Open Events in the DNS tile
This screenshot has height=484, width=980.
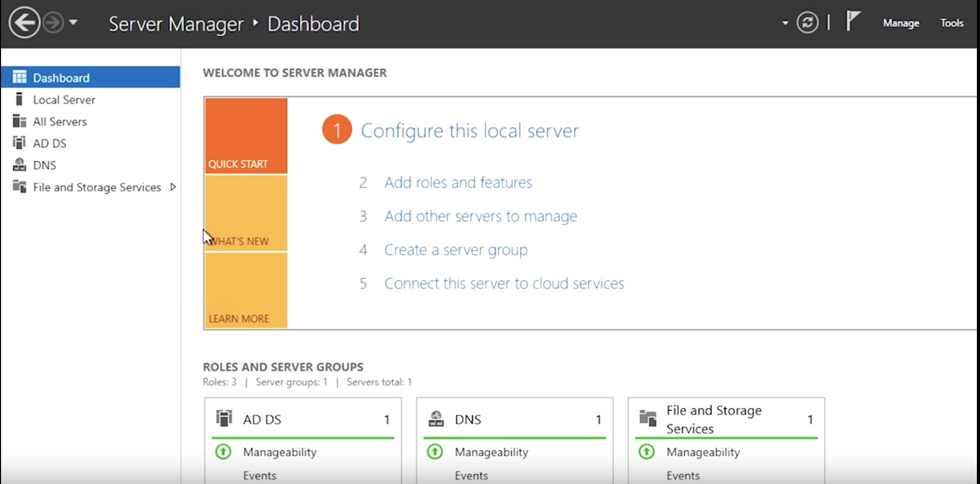coord(471,475)
